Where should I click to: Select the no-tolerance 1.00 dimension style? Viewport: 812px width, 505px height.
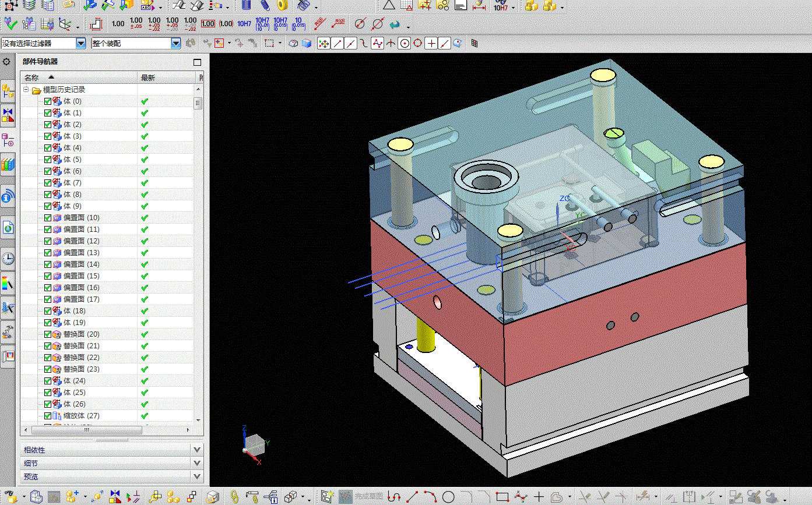pos(118,24)
